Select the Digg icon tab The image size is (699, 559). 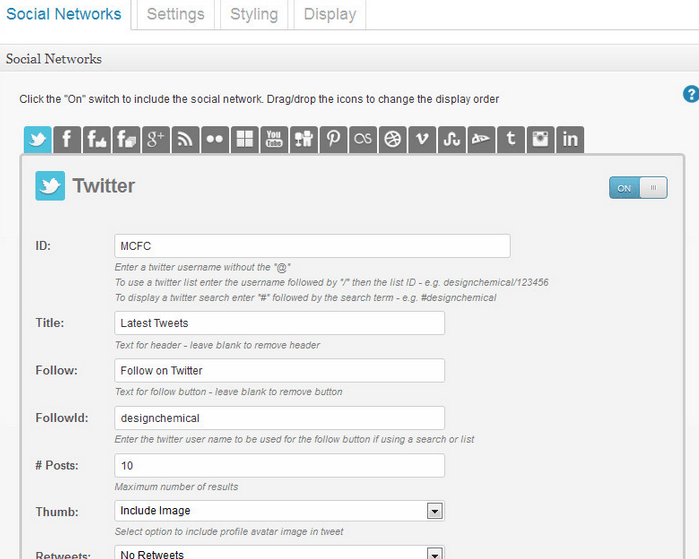(x=304, y=140)
